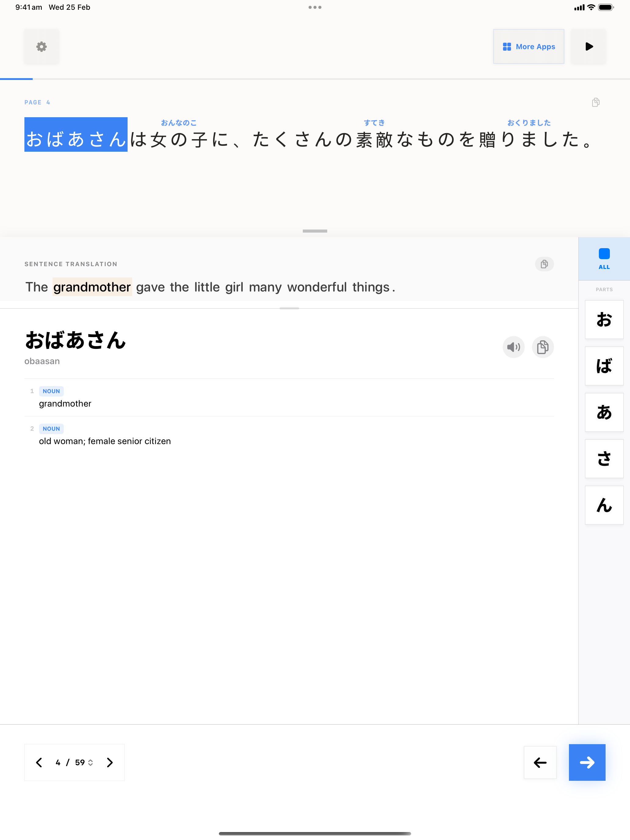
Task: Select the ん character part
Action: click(x=604, y=505)
